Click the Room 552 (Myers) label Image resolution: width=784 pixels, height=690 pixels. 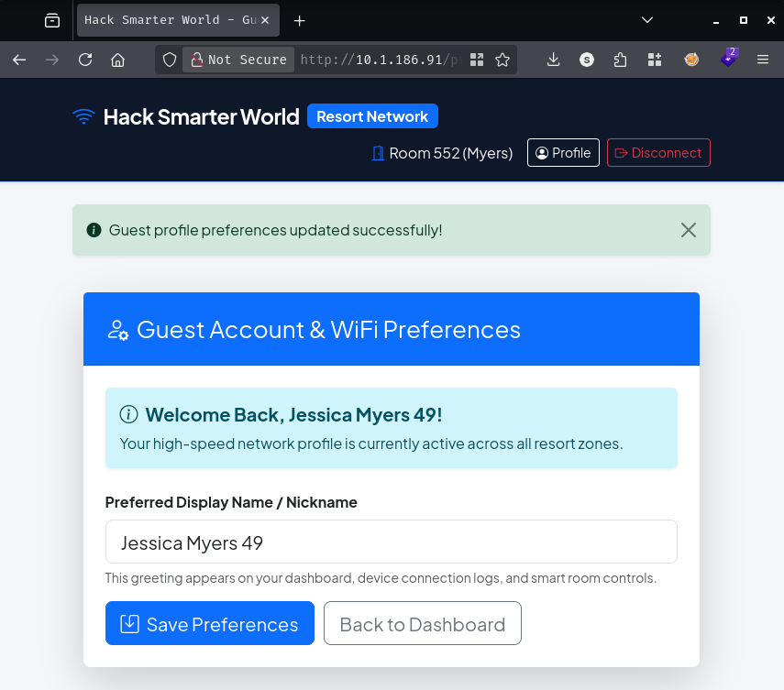coord(450,153)
